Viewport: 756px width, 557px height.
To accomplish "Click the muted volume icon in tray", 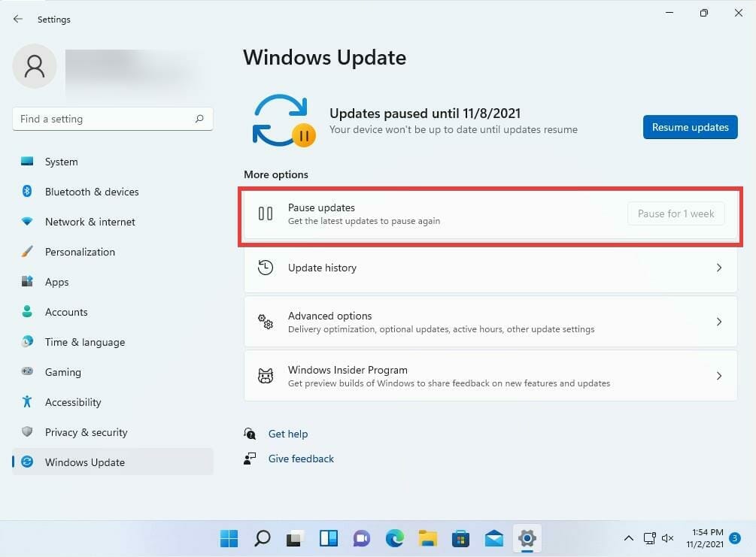I will pyautogui.click(x=667, y=538).
